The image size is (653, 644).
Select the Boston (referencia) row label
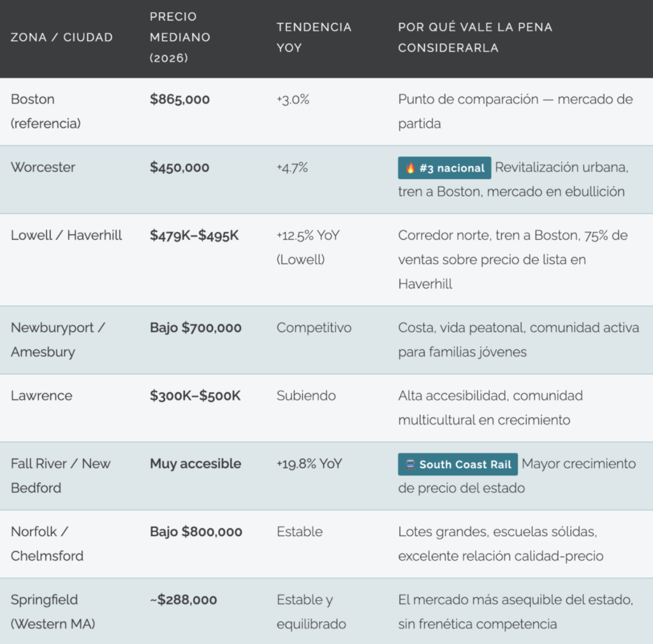point(46,112)
